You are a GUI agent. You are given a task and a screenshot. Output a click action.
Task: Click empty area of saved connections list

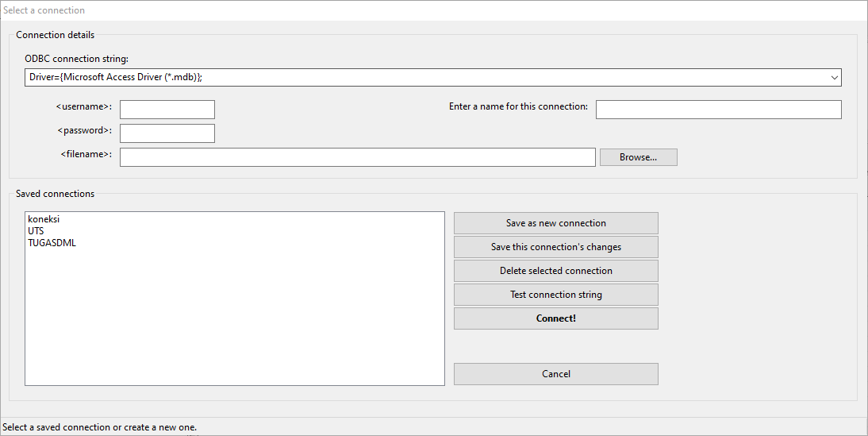234,326
